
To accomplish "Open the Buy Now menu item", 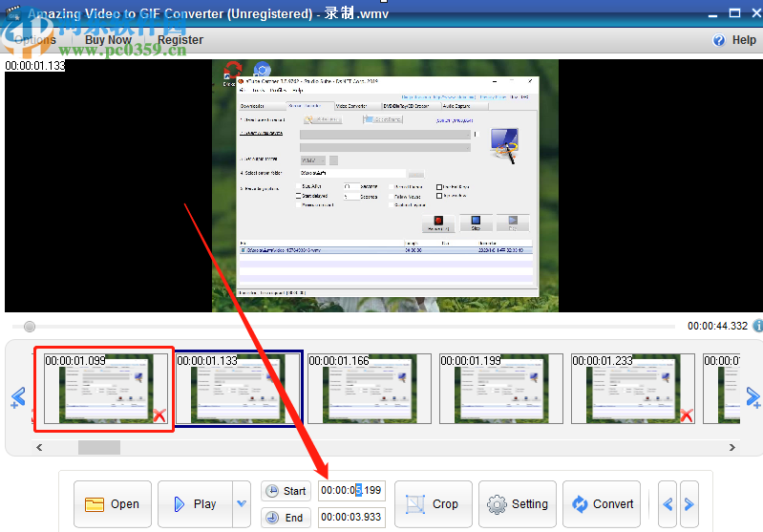I will [x=108, y=40].
